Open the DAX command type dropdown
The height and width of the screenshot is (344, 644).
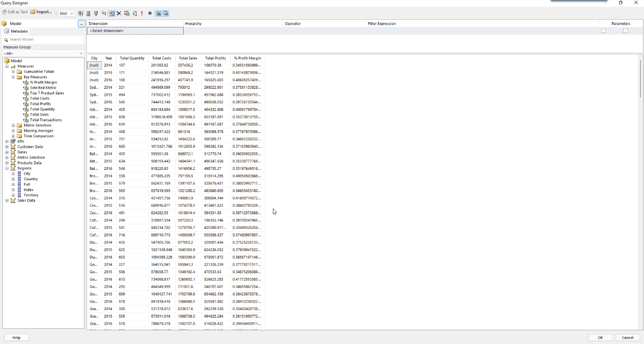(x=67, y=13)
